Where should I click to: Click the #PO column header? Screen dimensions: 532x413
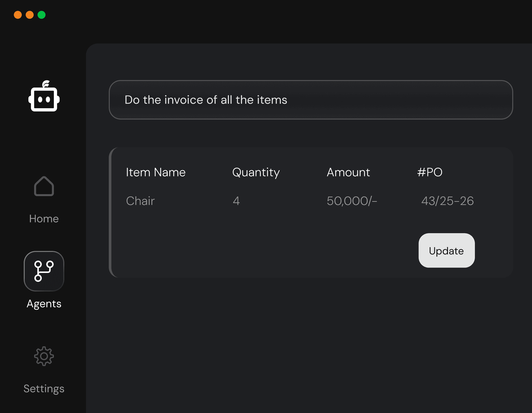point(430,172)
